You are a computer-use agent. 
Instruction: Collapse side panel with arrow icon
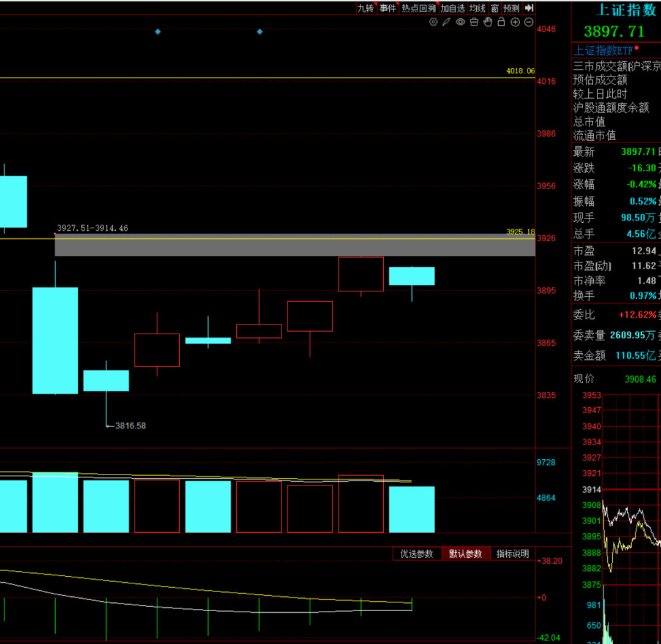pos(529,8)
